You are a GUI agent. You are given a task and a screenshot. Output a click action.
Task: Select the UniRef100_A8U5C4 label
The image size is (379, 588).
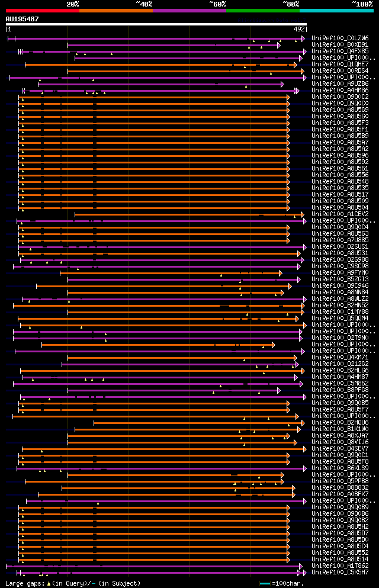point(340,547)
